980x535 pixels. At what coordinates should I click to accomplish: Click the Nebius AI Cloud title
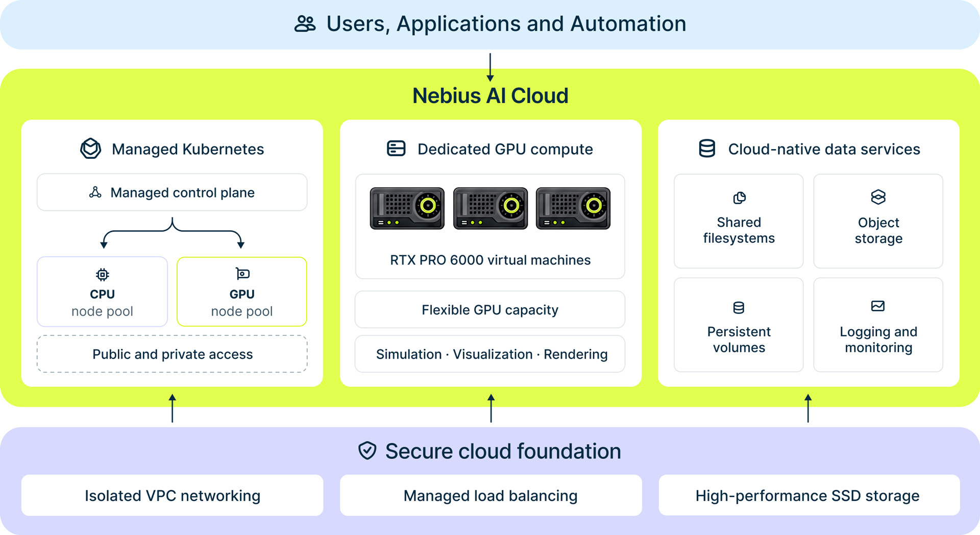pos(490,95)
